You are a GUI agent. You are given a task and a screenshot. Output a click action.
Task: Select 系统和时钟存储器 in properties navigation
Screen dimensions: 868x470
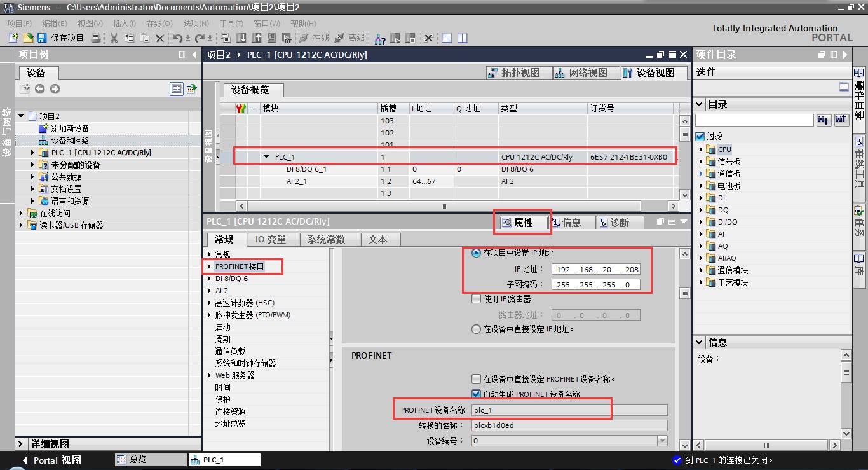(245, 363)
